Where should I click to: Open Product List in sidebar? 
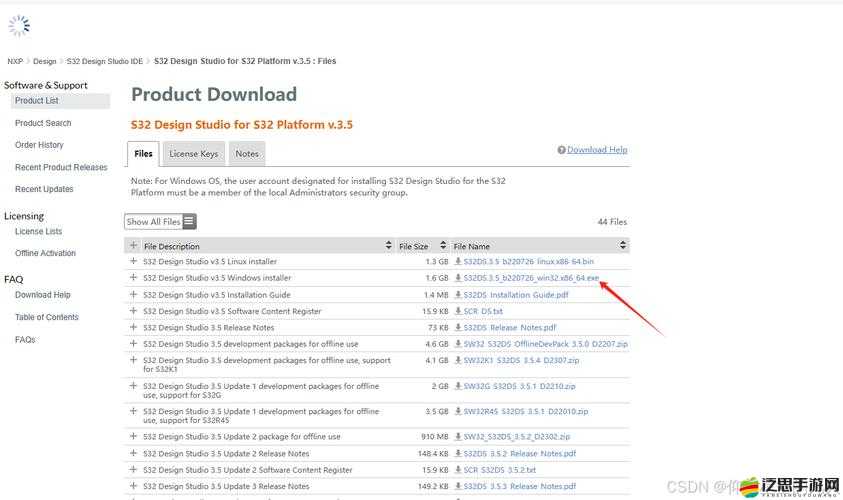coord(37,101)
